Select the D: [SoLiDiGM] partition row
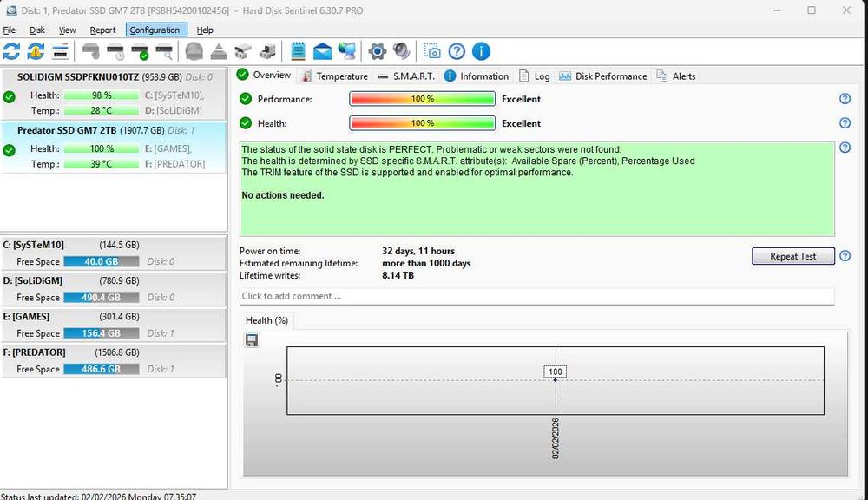Screen dimensions: 868x500 (114, 289)
